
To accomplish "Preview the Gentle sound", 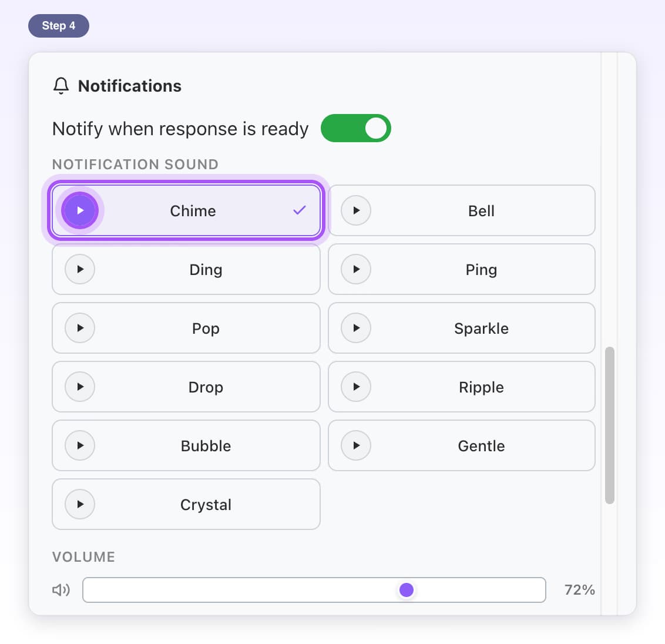I will (x=356, y=445).
